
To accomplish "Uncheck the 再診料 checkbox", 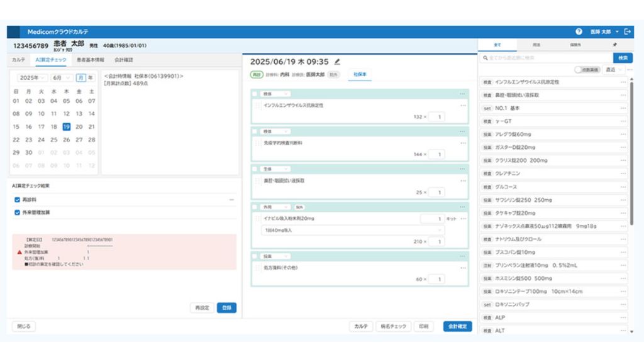I will tap(17, 199).
